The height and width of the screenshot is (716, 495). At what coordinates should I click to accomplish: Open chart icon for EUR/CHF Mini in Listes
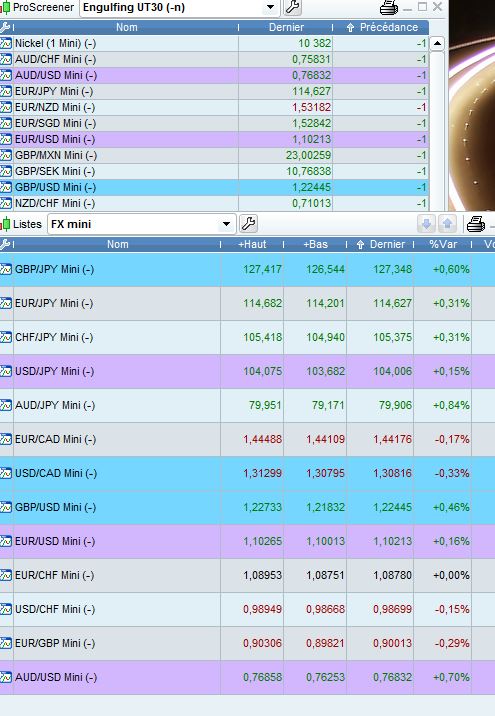[x=6, y=575]
